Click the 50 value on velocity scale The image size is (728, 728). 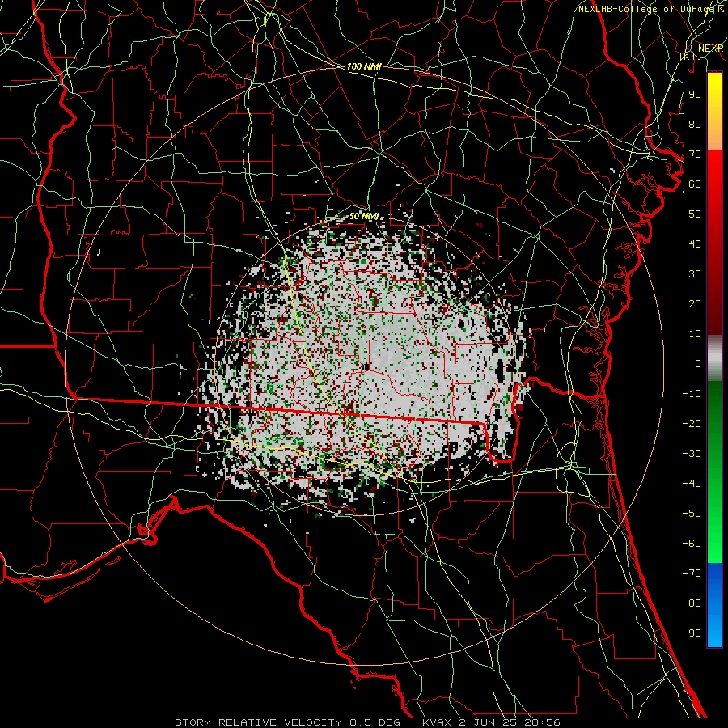coord(695,214)
